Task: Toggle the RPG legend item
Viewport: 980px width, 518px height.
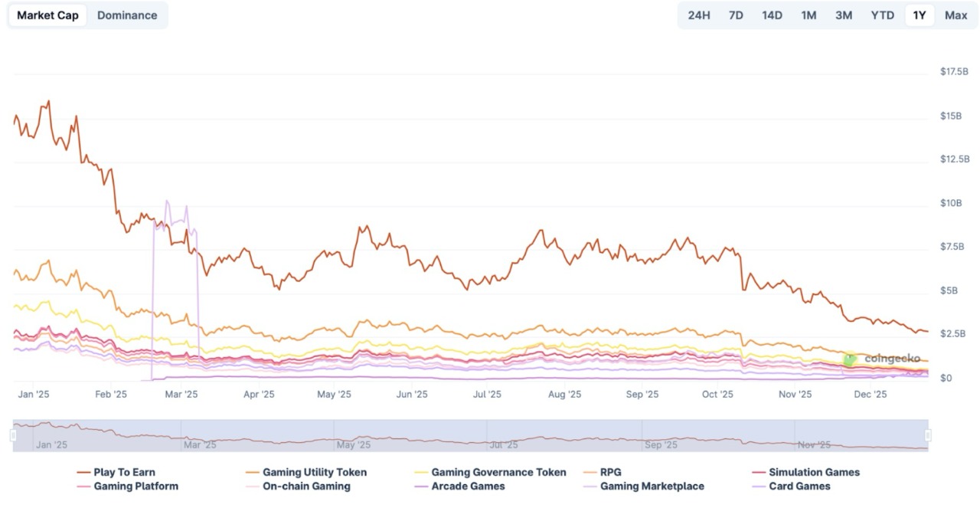Action: pyautogui.click(x=610, y=472)
